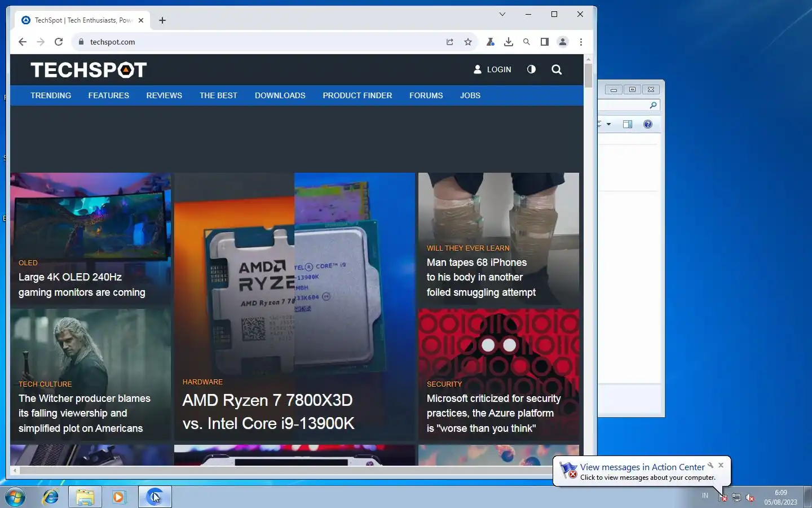812x508 pixels.
Task: Click the TechSpot logo
Action: tap(89, 70)
